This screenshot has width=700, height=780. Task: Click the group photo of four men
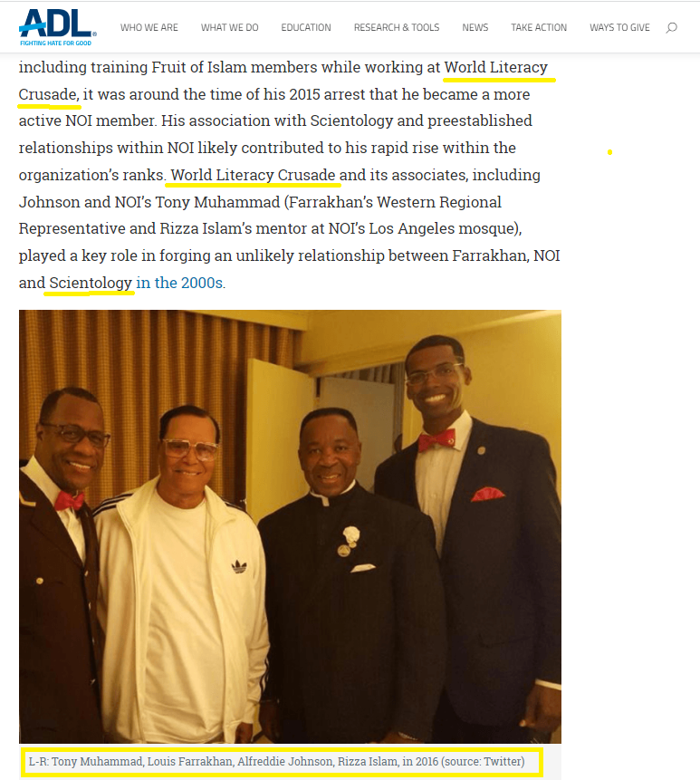290,526
